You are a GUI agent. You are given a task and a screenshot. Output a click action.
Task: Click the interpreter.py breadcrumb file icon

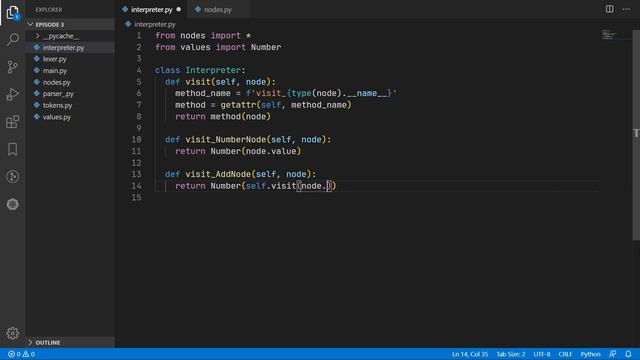[128, 24]
